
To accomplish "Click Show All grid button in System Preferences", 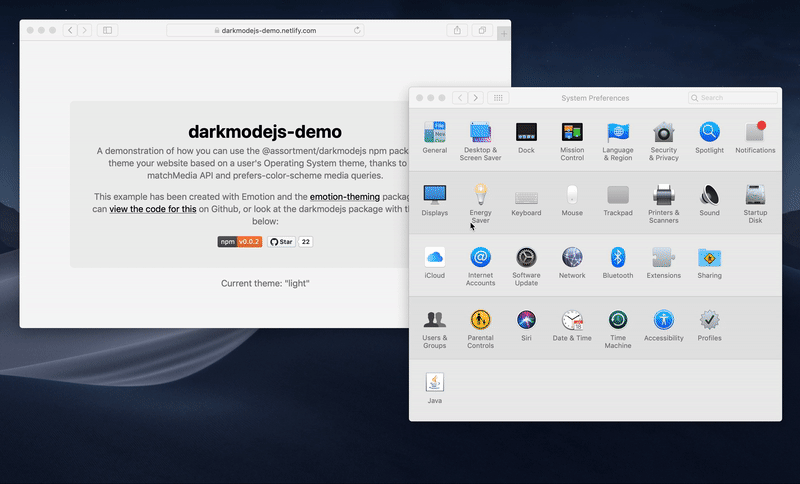I will [x=498, y=97].
